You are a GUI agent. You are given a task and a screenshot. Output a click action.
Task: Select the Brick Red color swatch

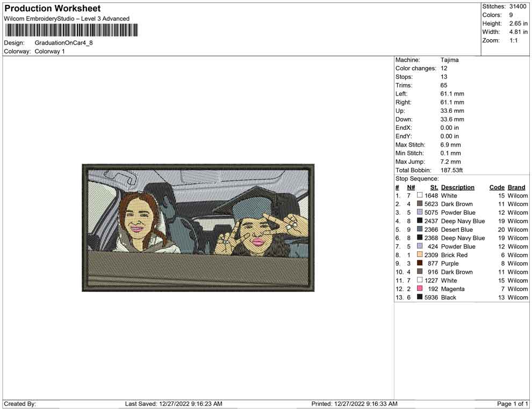[420, 255]
